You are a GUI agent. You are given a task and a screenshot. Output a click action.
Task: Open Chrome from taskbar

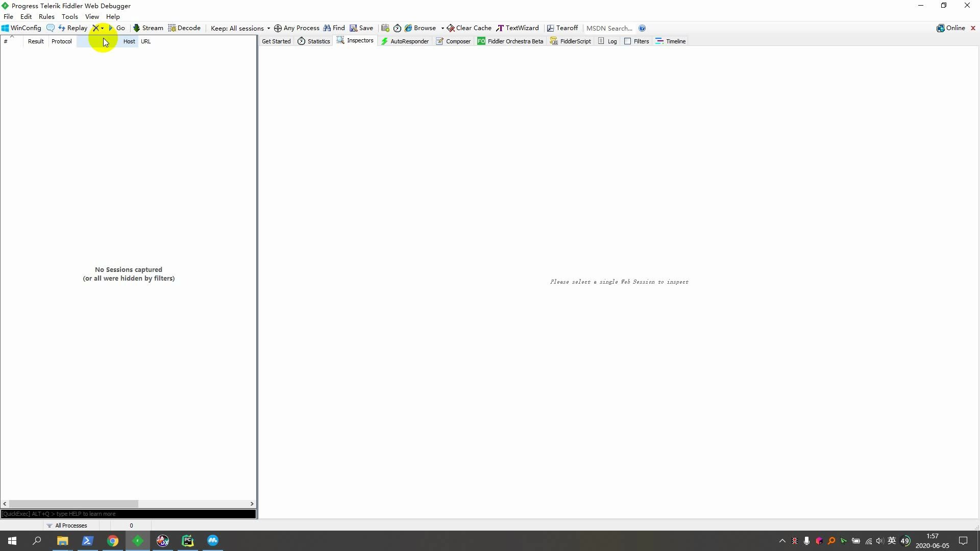coord(112,541)
